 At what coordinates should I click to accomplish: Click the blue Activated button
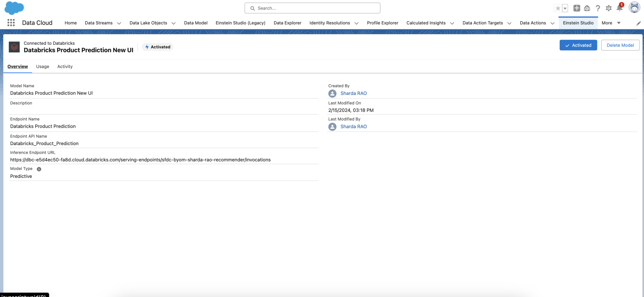point(578,45)
